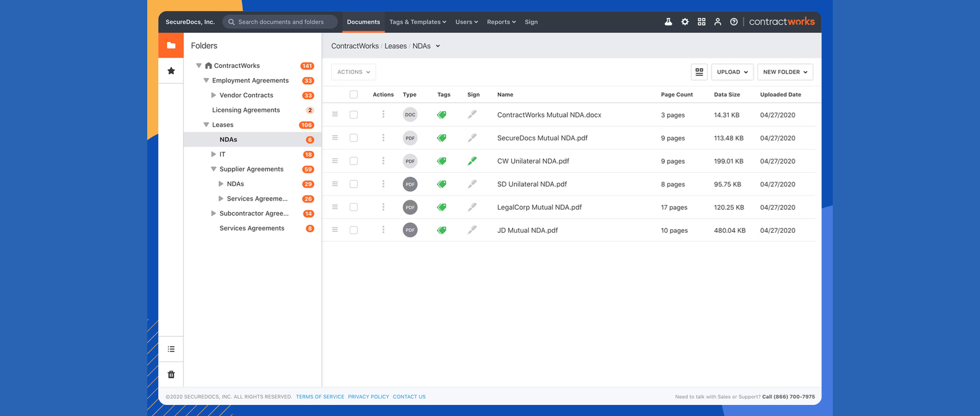This screenshot has width=980, height=416.
Task: Click the home icon next to ContractWorks folder
Action: click(x=208, y=65)
